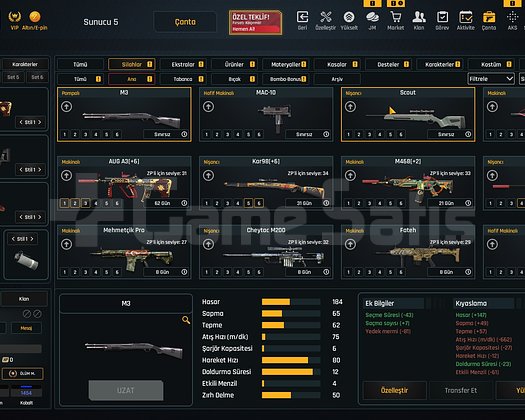Click the Ölüm M. button
This screenshot has height=420, width=525.
(23, 373)
